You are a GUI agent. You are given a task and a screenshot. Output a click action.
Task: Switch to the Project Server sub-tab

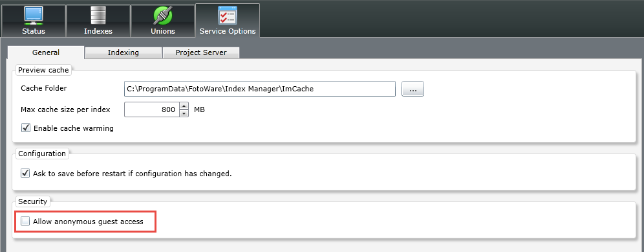tap(201, 52)
